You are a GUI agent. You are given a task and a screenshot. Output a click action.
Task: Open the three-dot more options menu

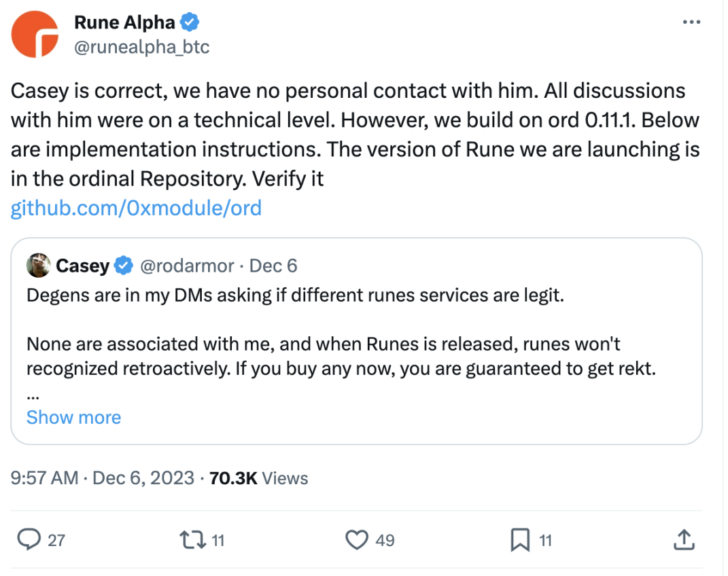tap(691, 22)
